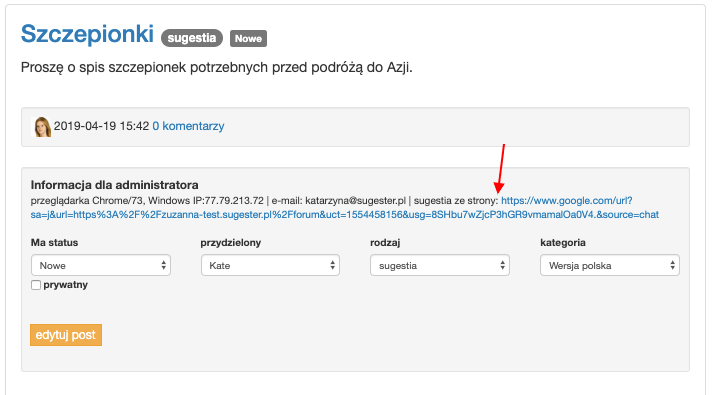
Task: Click the Ma status field label
Action: pos(54,242)
